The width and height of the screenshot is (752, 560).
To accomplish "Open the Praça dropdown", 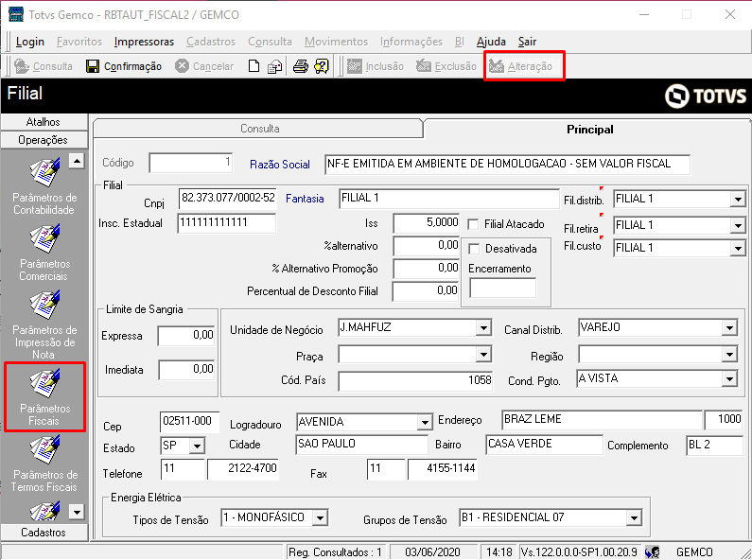I will tap(484, 355).
